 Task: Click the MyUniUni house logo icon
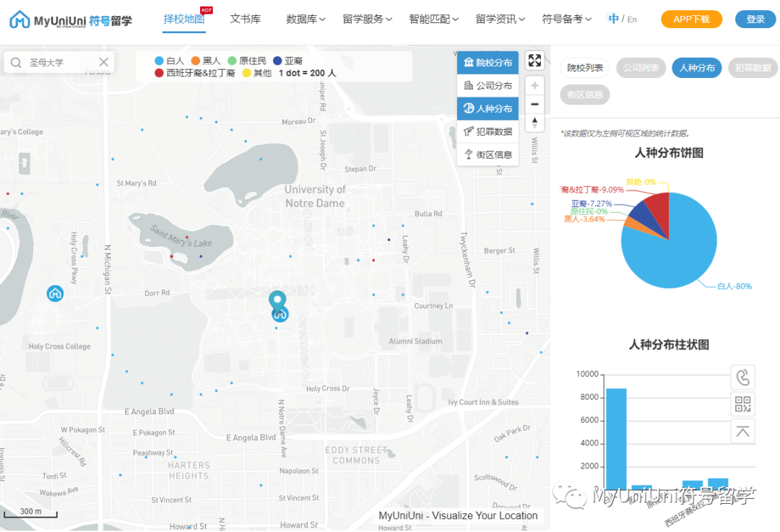[20, 20]
